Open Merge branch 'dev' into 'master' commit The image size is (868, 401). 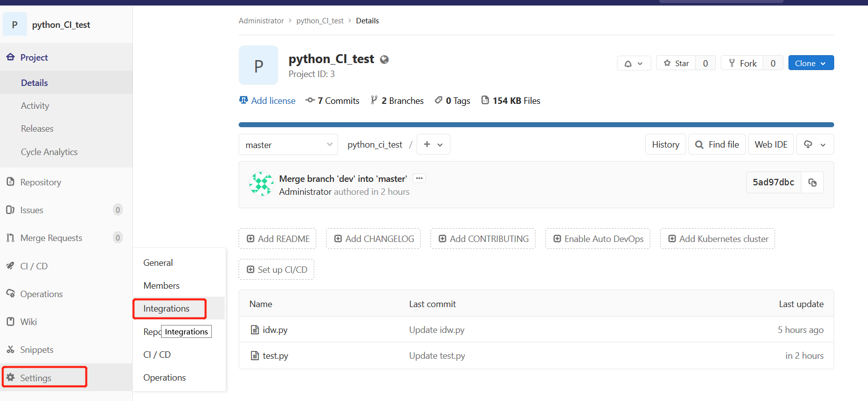click(x=343, y=178)
